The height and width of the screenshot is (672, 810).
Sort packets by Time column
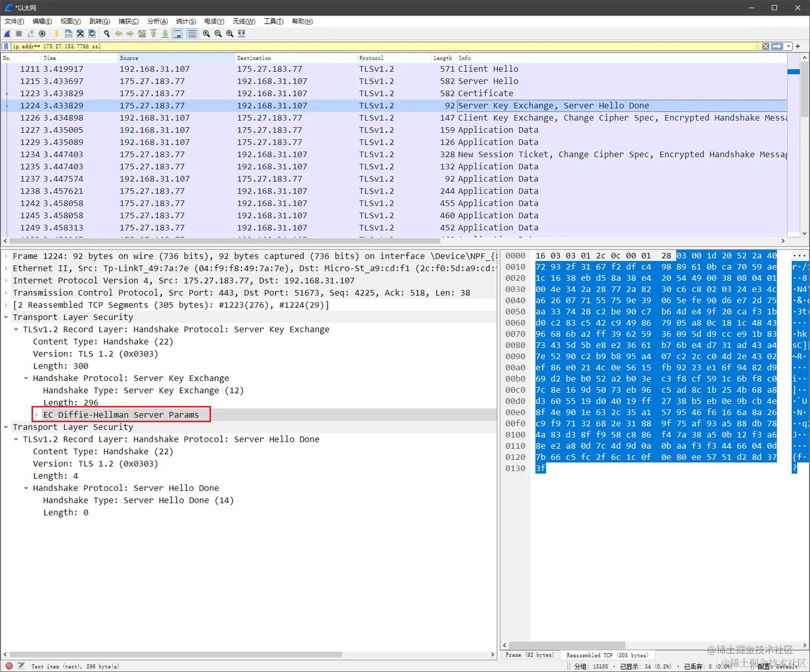coord(79,58)
